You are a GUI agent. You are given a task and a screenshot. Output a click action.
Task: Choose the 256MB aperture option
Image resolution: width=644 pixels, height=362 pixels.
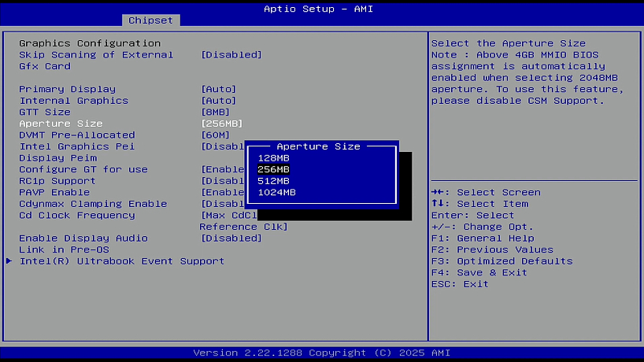[x=273, y=169]
